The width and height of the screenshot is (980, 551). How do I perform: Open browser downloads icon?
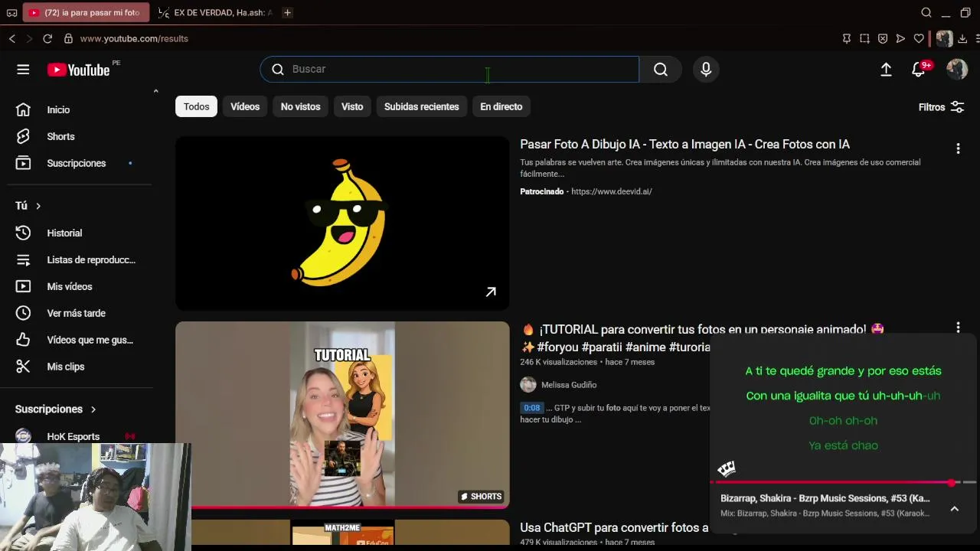click(x=962, y=38)
